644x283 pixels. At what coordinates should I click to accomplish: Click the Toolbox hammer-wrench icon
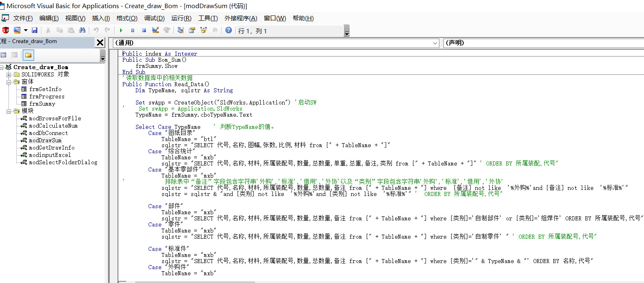(x=215, y=30)
